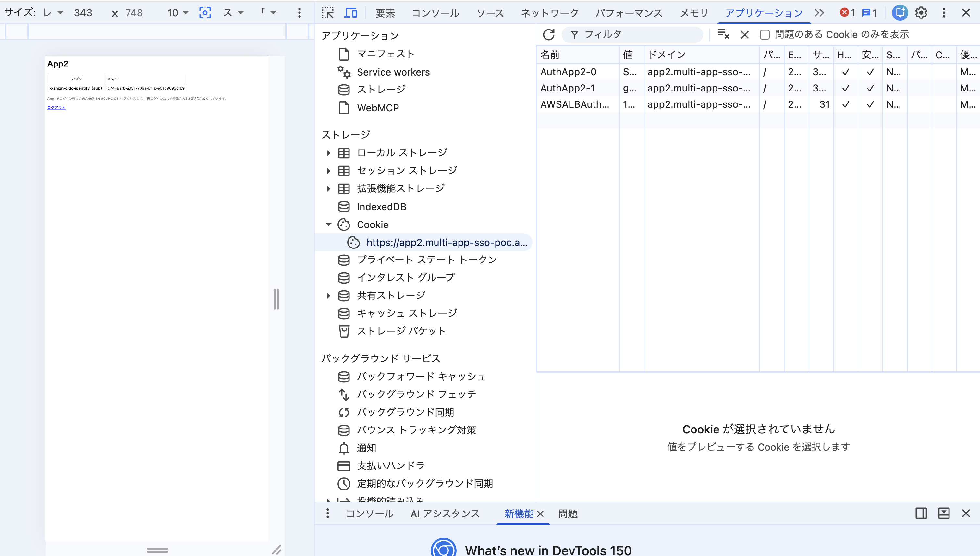The height and width of the screenshot is (556, 980).
Task: Click the cookie フィルタ input field
Action: click(632, 35)
